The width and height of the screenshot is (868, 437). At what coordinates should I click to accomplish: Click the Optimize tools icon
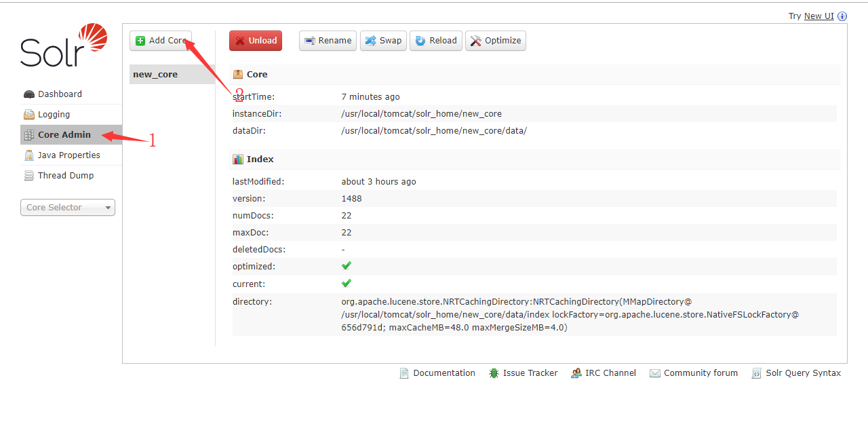click(476, 41)
